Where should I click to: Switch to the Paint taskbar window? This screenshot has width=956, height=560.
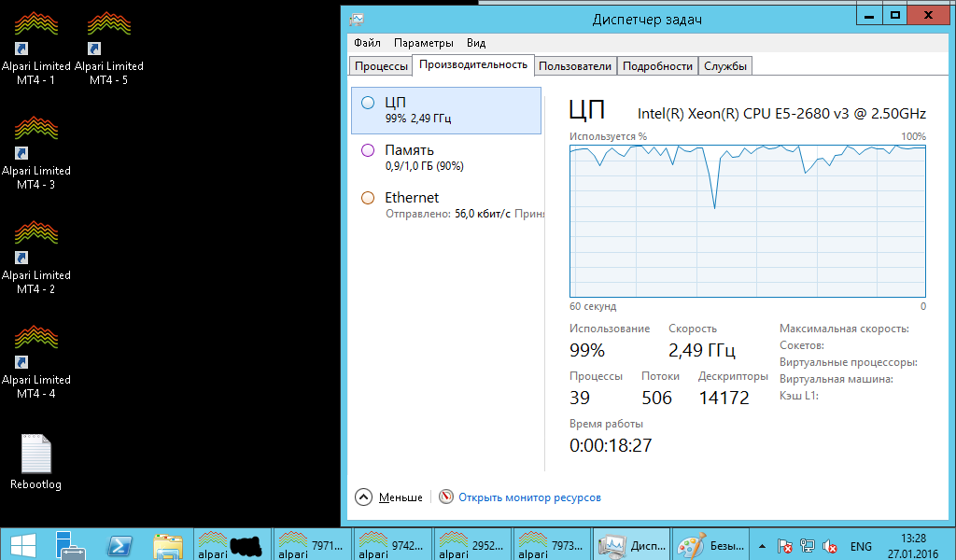711,545
